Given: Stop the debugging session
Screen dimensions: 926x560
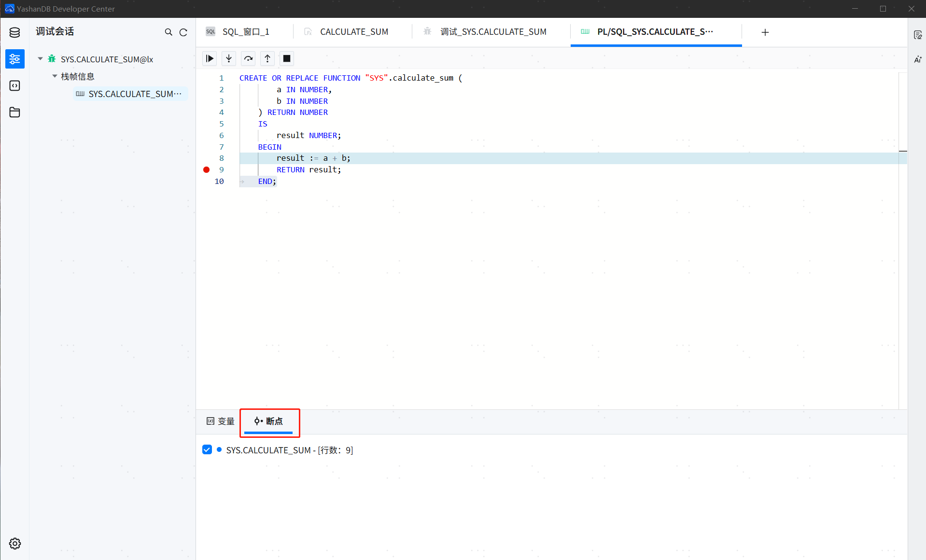Looking at the screenshot, I should (287, 58).
